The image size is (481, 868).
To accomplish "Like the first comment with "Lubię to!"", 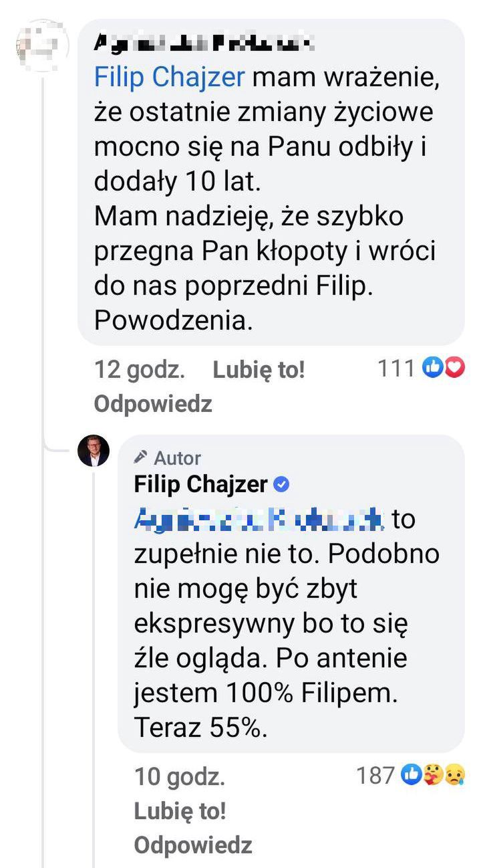I will [259, 370].
